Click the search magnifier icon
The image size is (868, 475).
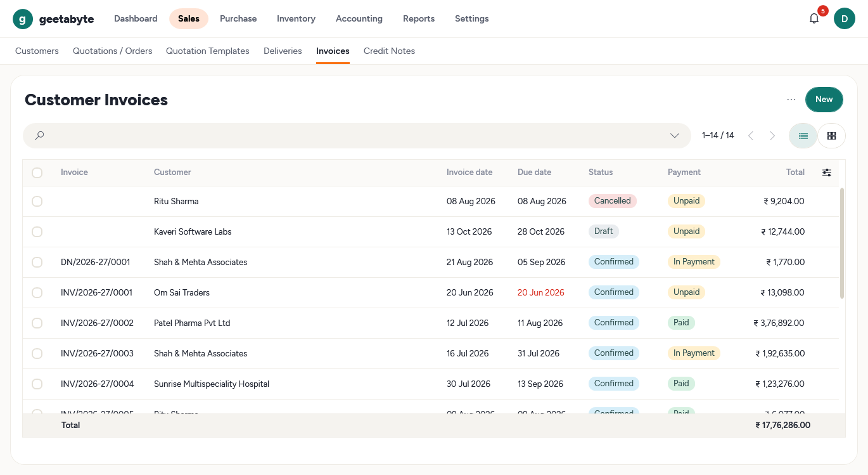click(x=39, y=136)
